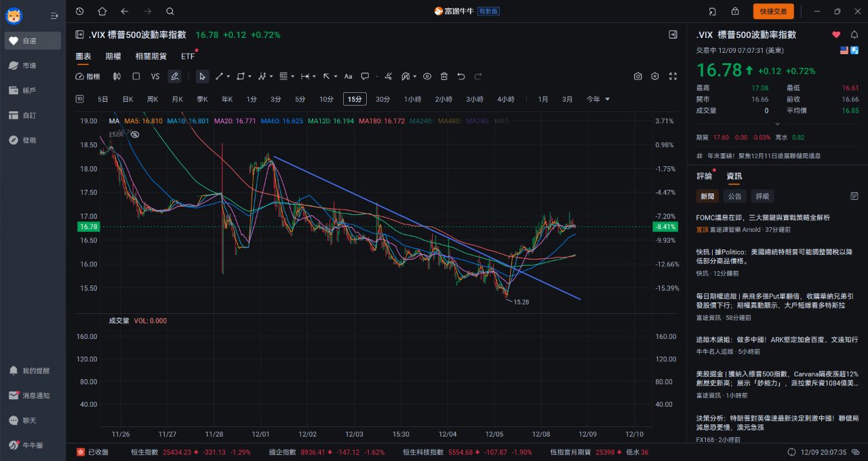Undo the last drawing action

461,77
